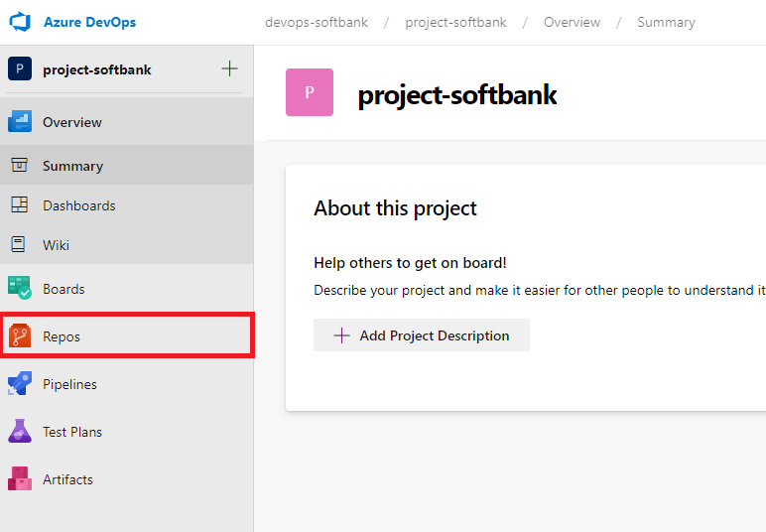
Task: Select project-softbank breadcrumb link
Action: tap(455, 22)
